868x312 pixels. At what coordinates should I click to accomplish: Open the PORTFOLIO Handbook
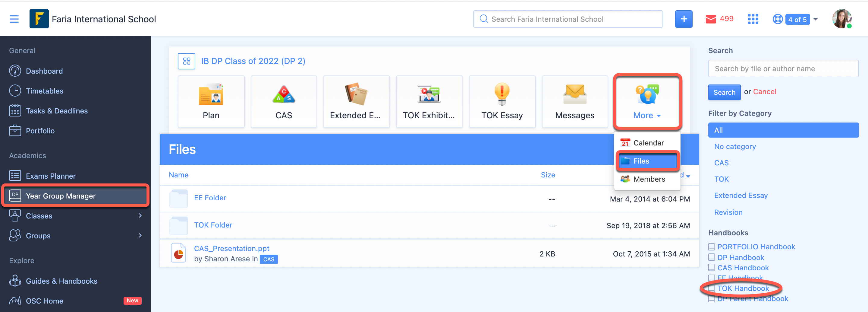click(756, 247)
